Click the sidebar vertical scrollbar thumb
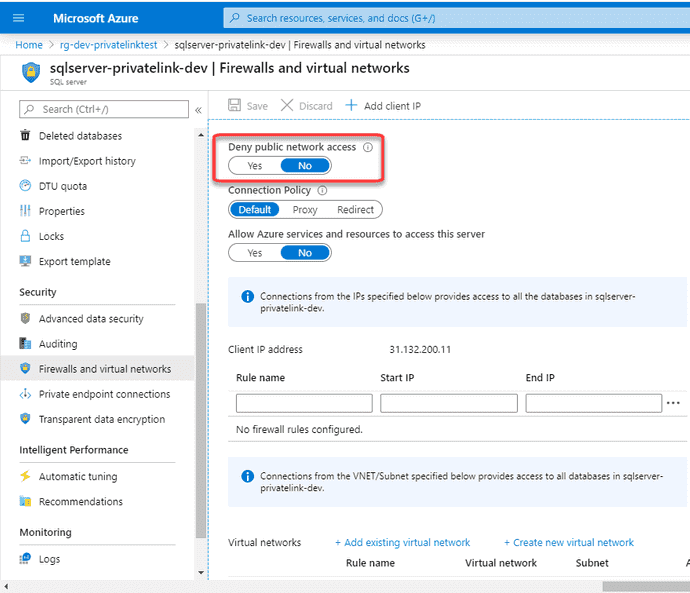The width and height of the screenshot is (690, 593). 201,420
